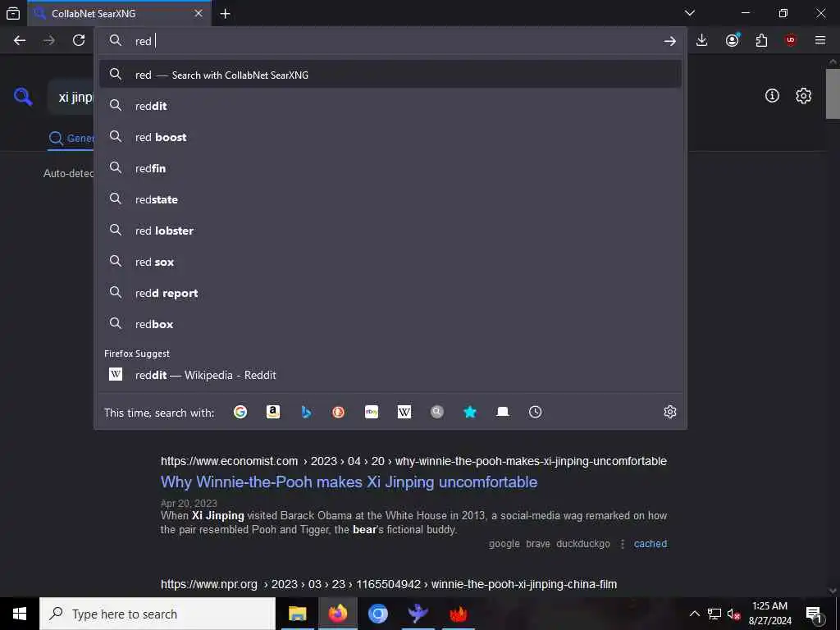Open the Firefox View button
The width and height of the screenshot is (840, 630).
click(x=13, y=13)
